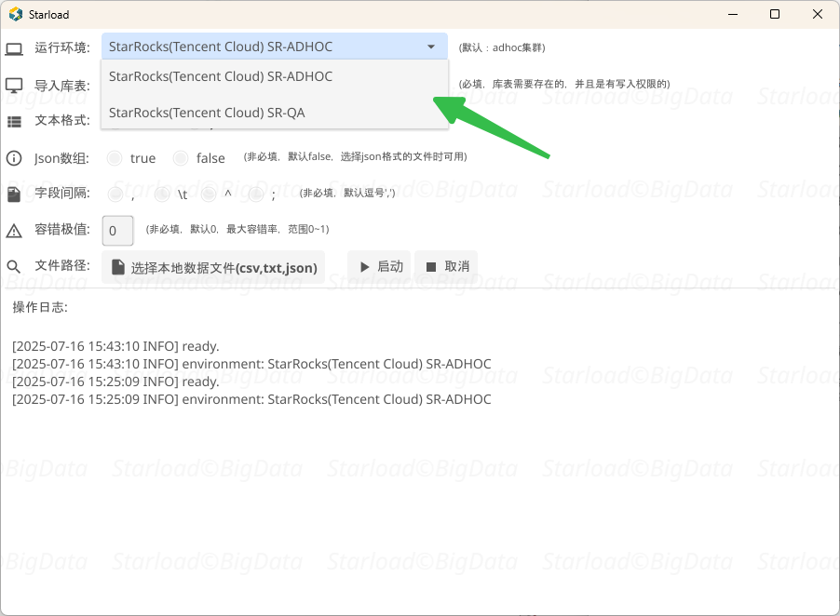Screen dimensions: 840x616
Task: Click the laptop icon beside 运行环境
Action: point(14,49)
